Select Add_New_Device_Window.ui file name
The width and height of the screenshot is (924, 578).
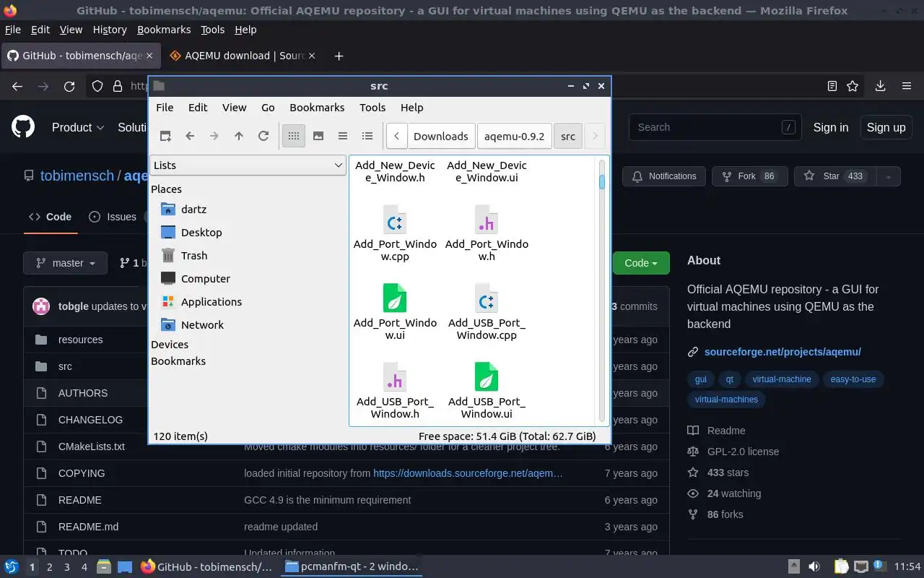pos(487,171)
